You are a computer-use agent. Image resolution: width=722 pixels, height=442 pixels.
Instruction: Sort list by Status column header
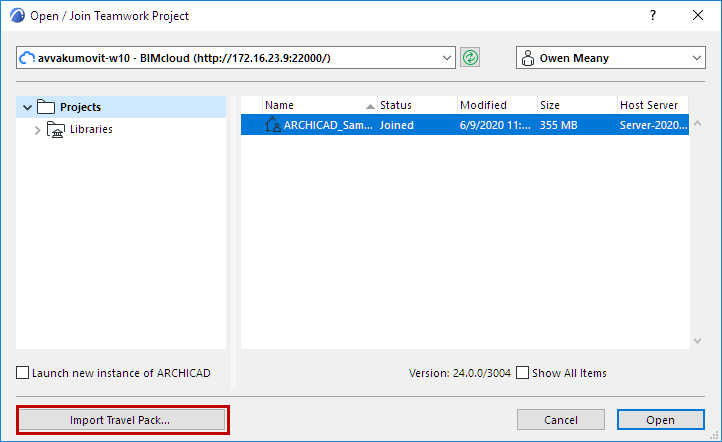pos(417,105)
